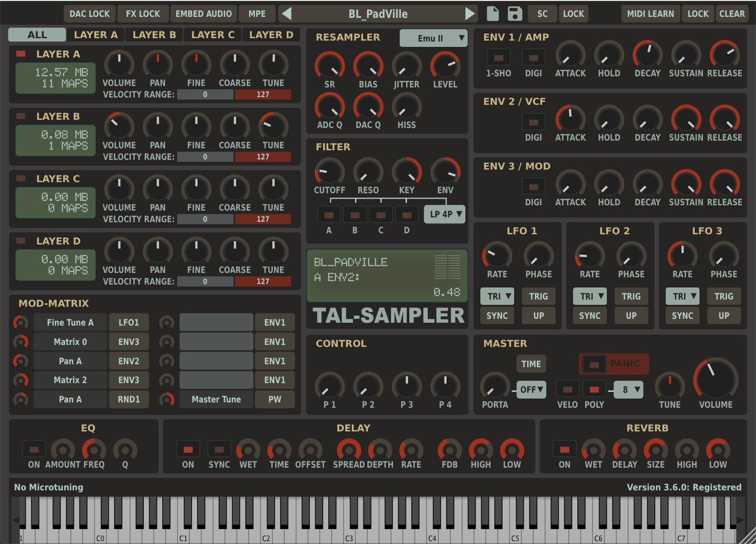Toggle the delay ON switch
Screen dimensions: 756x544
tap(188, 449)
